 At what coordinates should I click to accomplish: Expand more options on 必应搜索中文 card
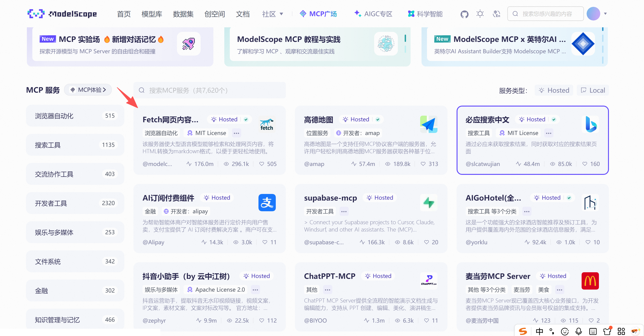549,133
